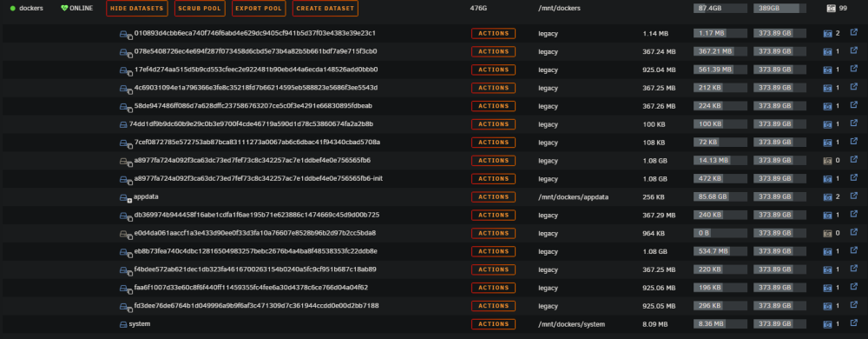Open ACTIONS on db369974 row
This screenshot has width=868, height=339.
tap(493, 215)
